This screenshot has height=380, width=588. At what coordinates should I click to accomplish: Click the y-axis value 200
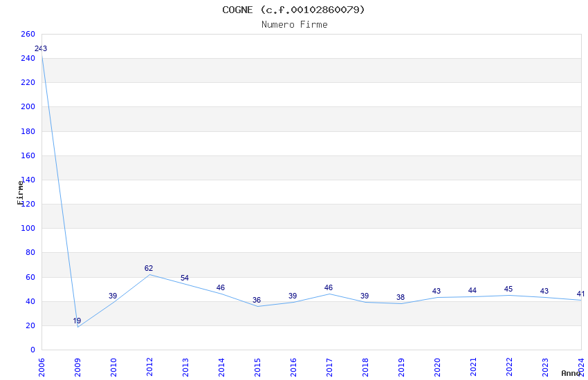(28, 106)
